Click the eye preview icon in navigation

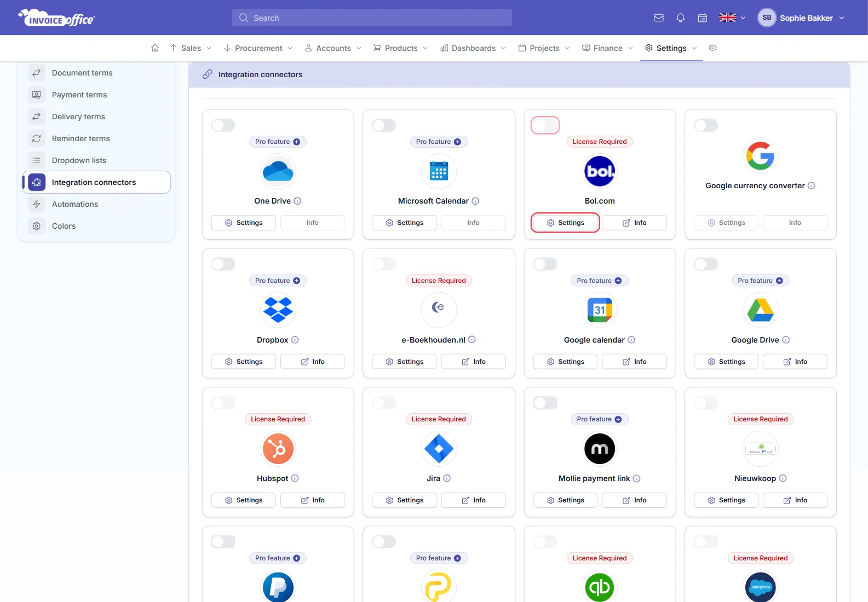pyautogui.click(x=712, y=48)
